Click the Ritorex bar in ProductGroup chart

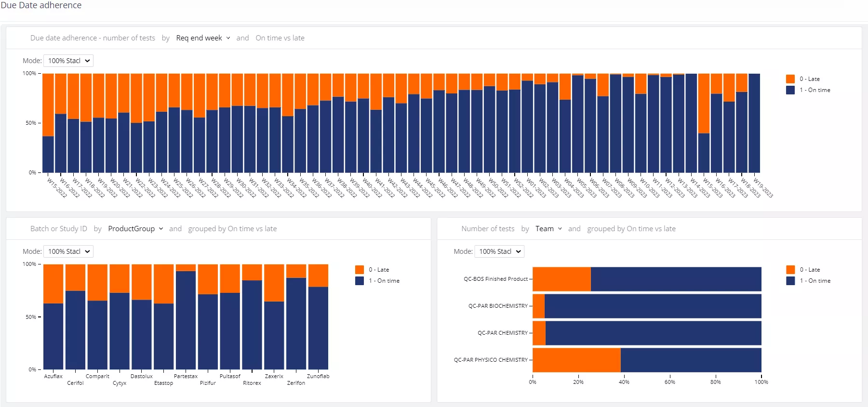(252, 317)
